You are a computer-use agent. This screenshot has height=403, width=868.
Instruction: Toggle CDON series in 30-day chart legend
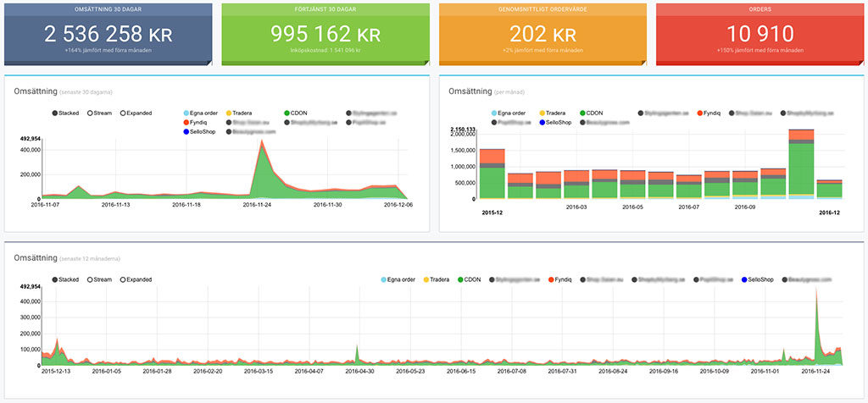[x=296, y=113]
